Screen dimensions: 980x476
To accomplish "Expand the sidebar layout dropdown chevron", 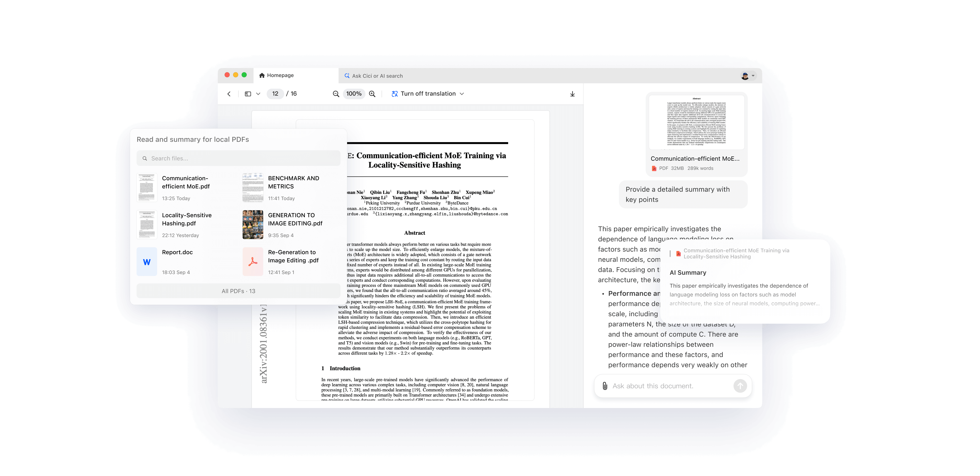I will (x=258, y=94).
